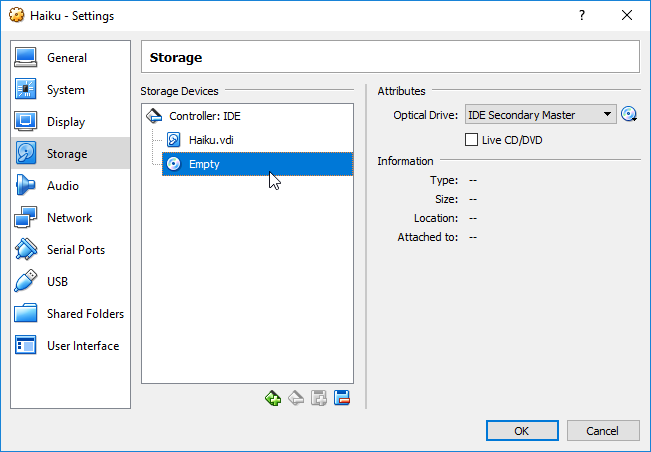Image resolution: width=651 pixels, height=452 pixels.
Task: Enable the Live CD/DVD checkbox
Action: tap(472, 140)
